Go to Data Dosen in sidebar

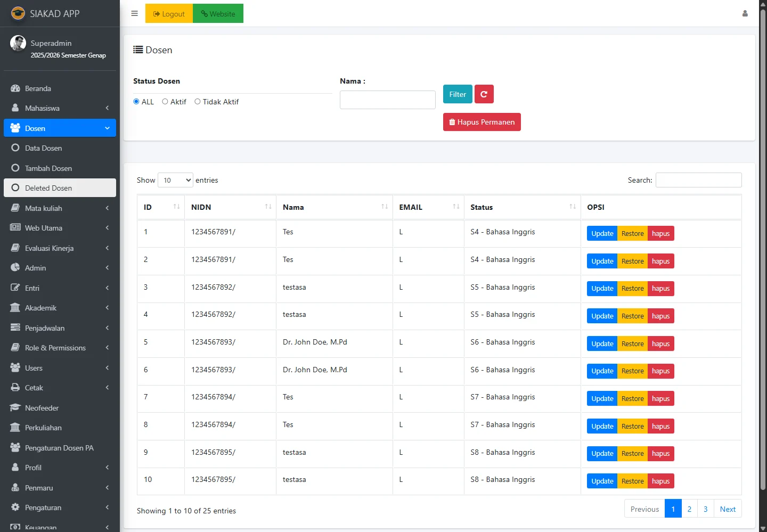point(44,148)
